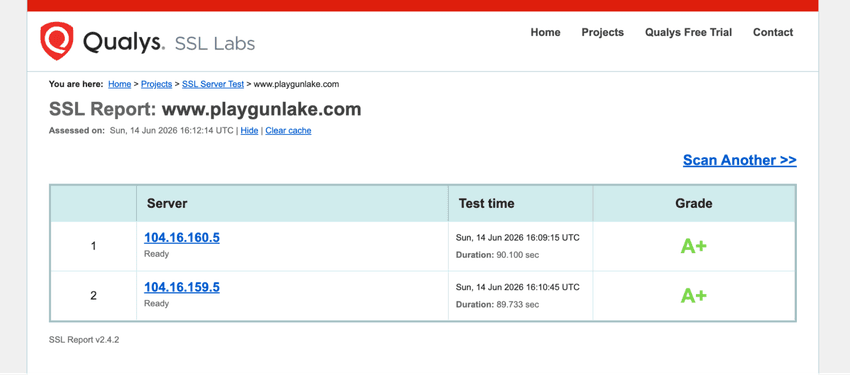Select the SSL Report: www.playgunlake.com heading
850x375 pixels.
click(x=205, y=109)
